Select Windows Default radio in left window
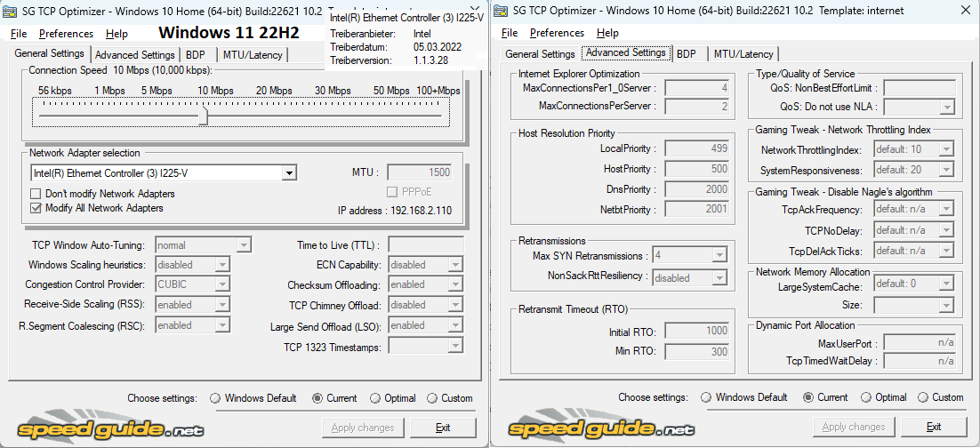 click(215, 398)
